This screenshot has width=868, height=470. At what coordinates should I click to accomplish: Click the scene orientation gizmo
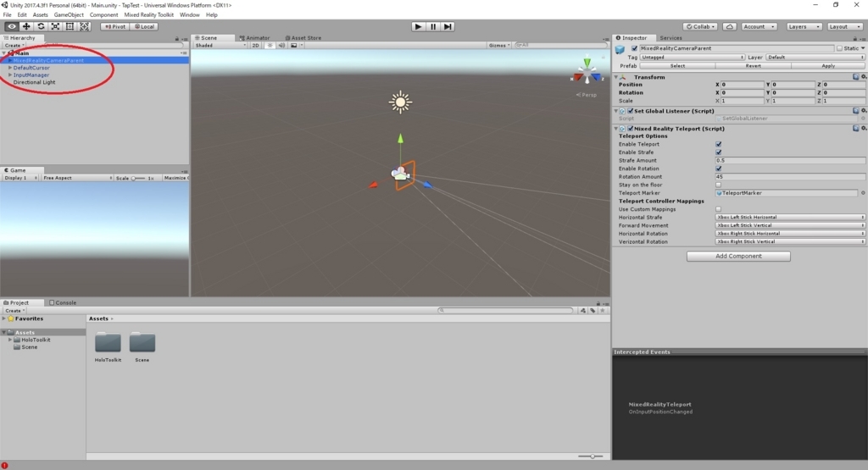tap(587, 73)
